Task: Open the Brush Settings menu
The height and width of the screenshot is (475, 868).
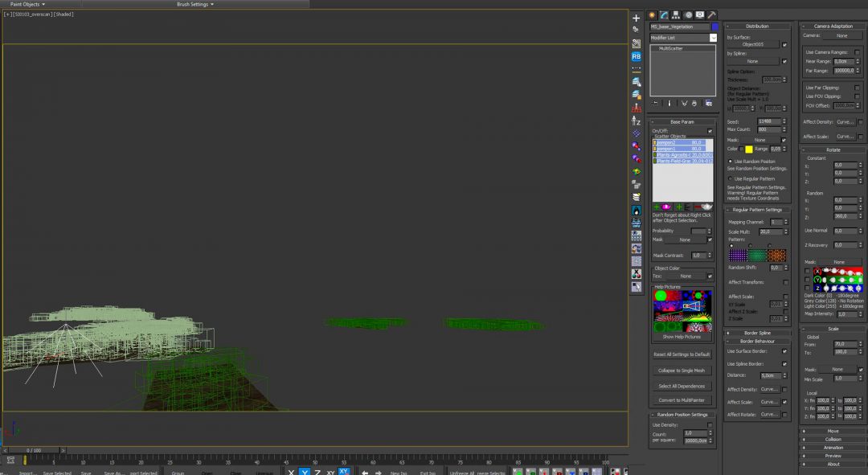Action: 193,3
